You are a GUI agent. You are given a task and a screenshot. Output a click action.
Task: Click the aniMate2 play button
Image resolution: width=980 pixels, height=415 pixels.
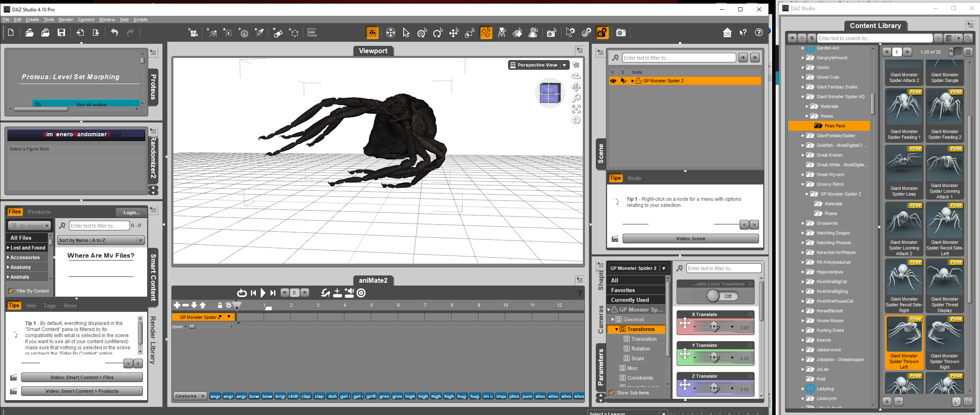click(x=263, y=292)
